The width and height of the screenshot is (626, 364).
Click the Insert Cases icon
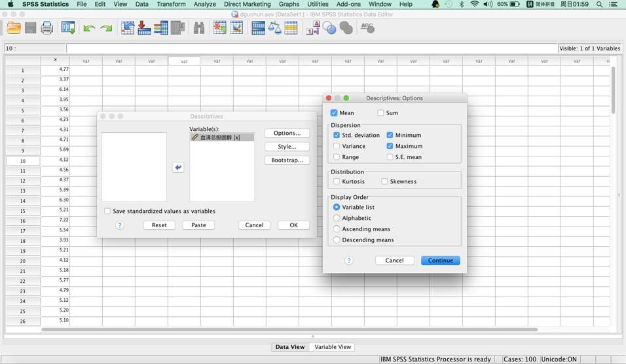219,28
